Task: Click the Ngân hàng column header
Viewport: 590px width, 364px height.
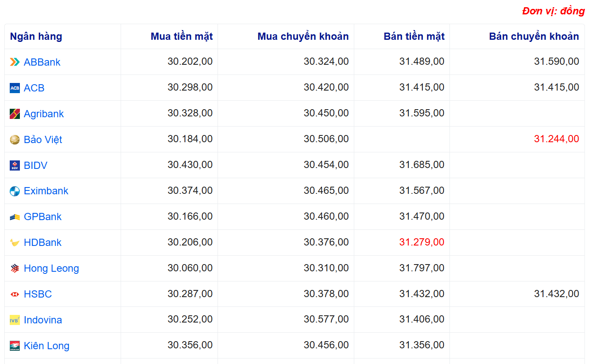Action: click(36, 36)
